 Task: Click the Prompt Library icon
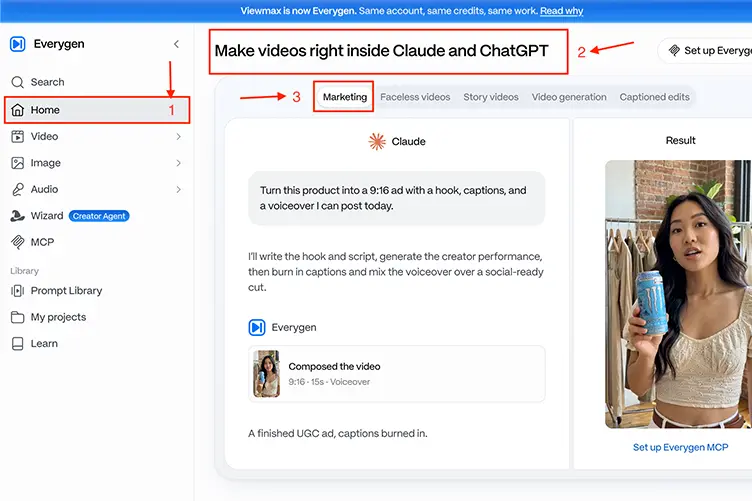point(18,291)
